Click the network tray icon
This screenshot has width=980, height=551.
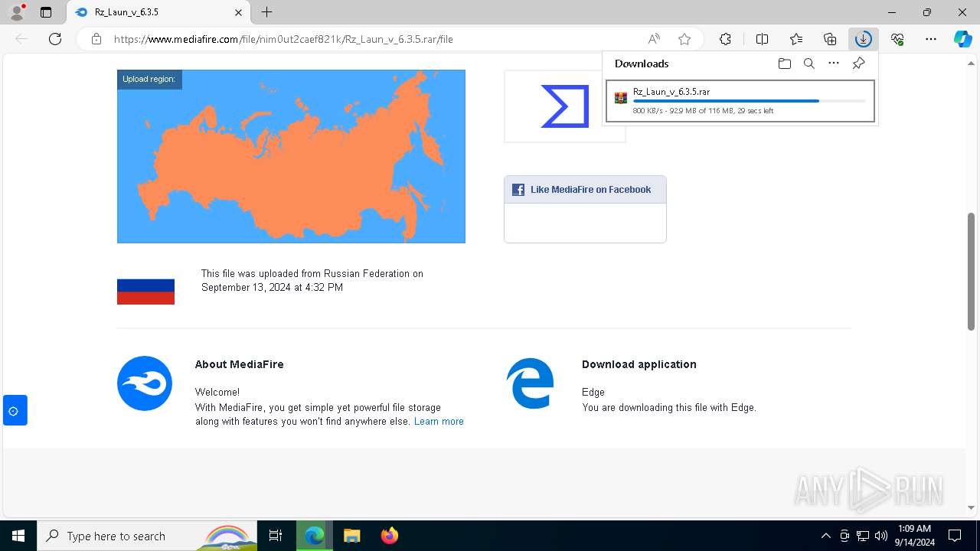pyautogui.click(x=863, y=536)
